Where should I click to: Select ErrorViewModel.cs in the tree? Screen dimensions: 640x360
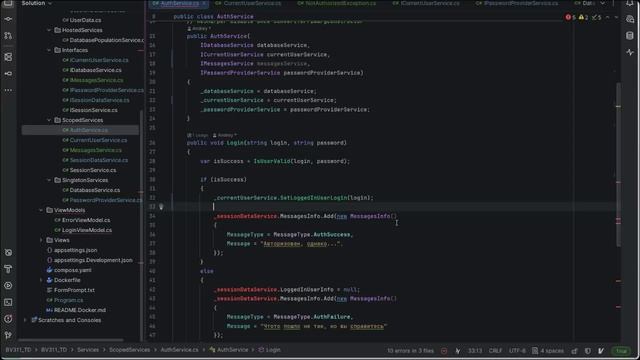click(x=82, y=220)
